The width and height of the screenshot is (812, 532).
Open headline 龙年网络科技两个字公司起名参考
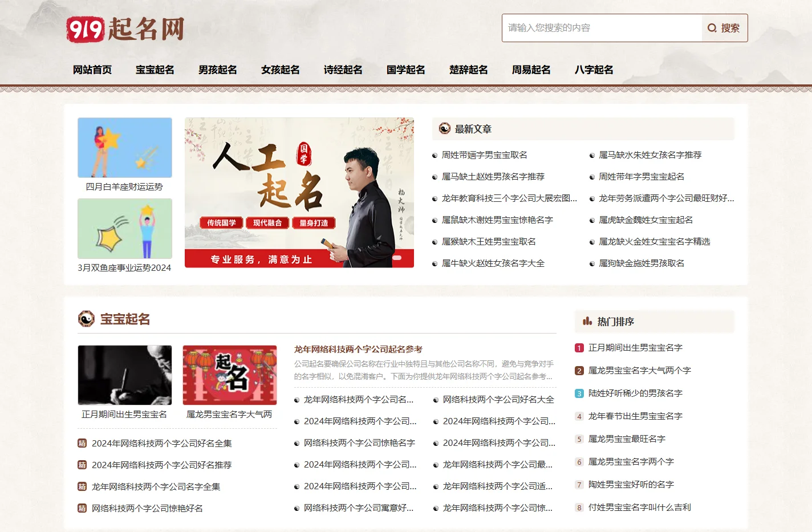358,350
